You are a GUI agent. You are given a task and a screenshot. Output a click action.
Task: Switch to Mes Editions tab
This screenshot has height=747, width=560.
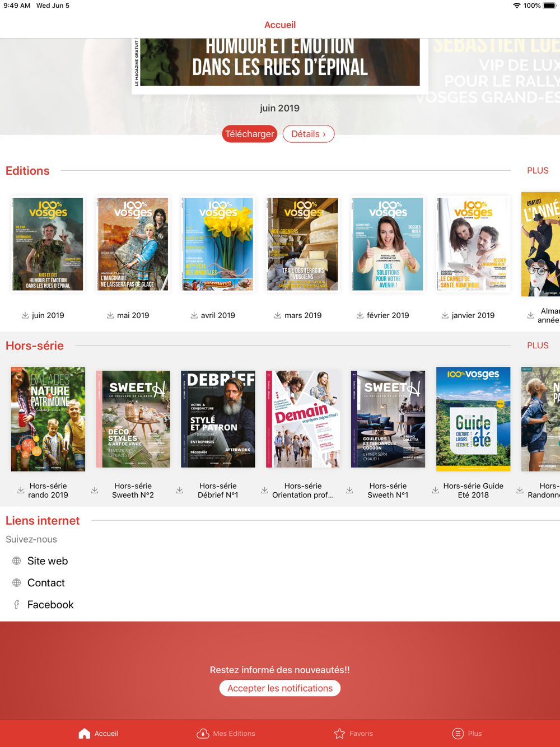click(226, 734)
